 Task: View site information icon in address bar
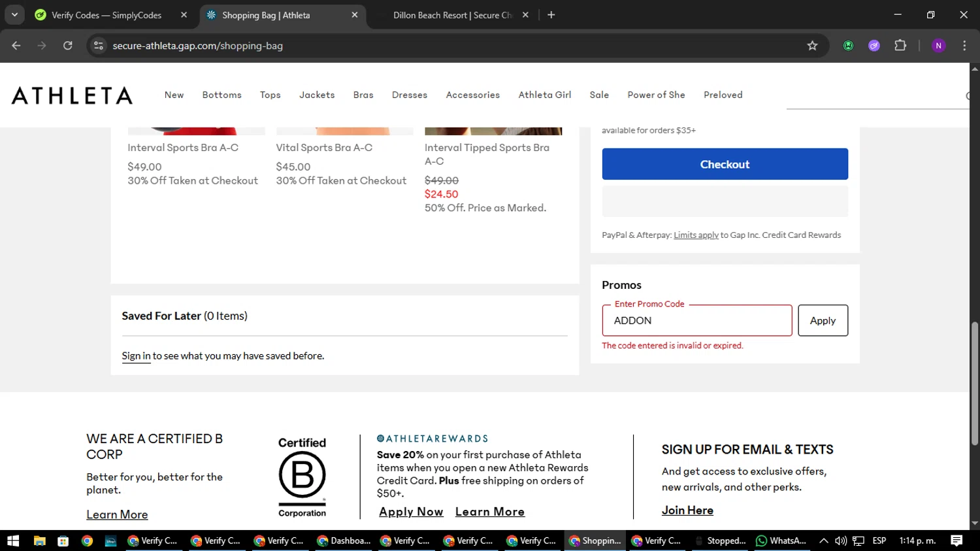(x=99, y=46)
